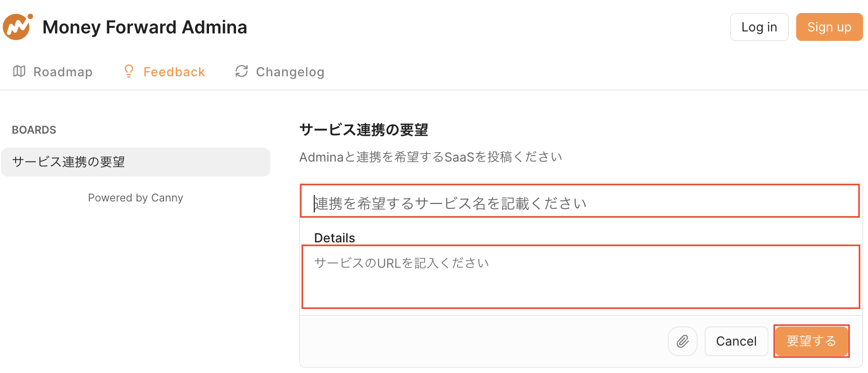Click the Adminaと連携を希望するSaaS description text

(431, 157)
